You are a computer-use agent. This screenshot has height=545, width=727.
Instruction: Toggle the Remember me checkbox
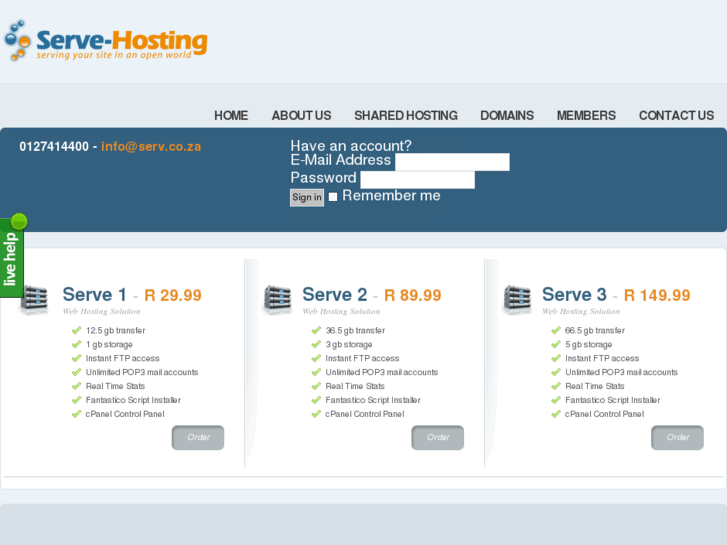(x=333, y=197)
